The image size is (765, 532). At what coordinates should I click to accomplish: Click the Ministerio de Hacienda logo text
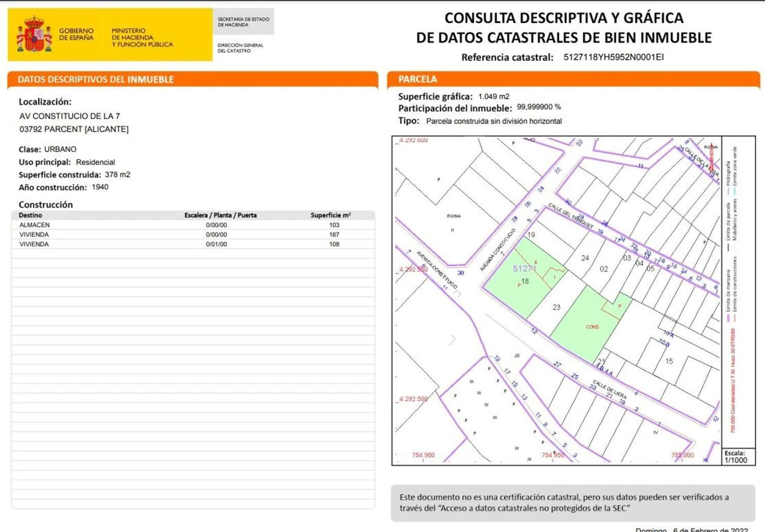pos(142,38)
